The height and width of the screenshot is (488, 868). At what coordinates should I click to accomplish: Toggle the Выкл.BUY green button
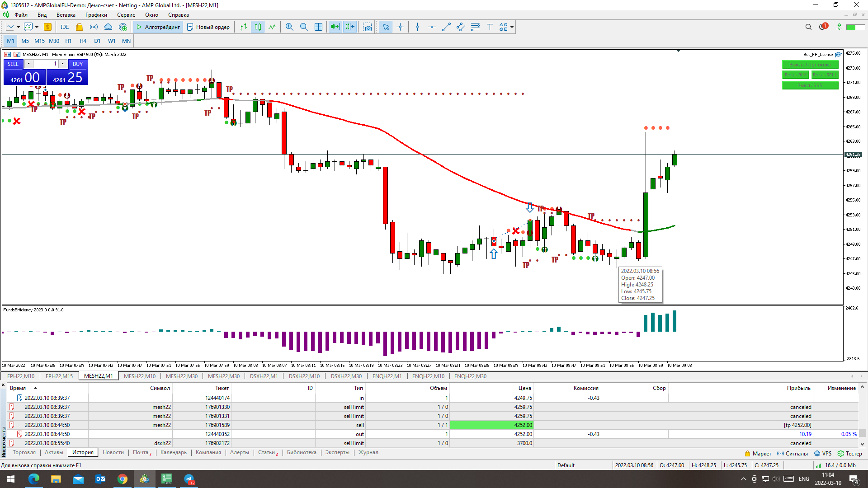[796, 75]
